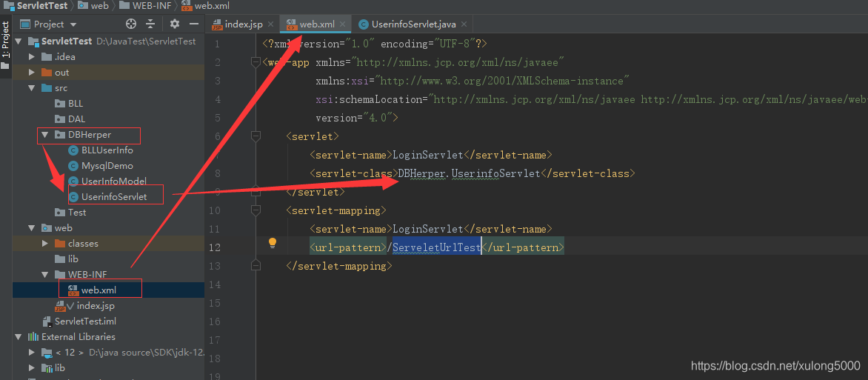
Task: Fold the web-app tag on line 2
Action: tap(256, 63)
